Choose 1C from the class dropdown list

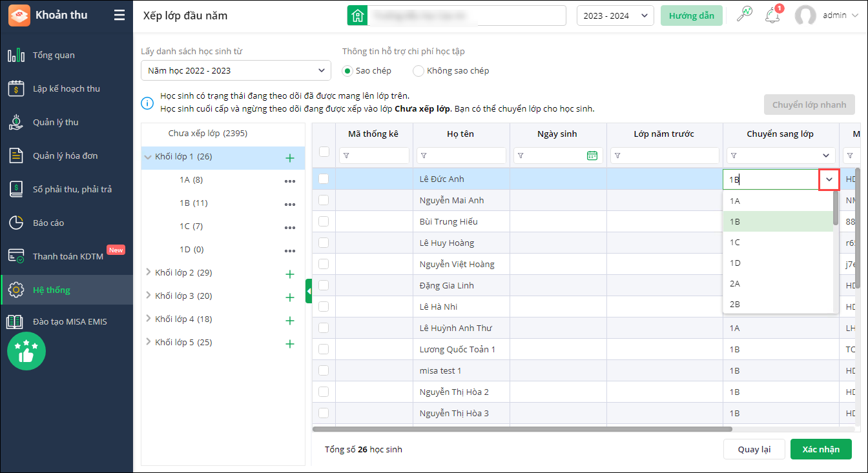735,243
